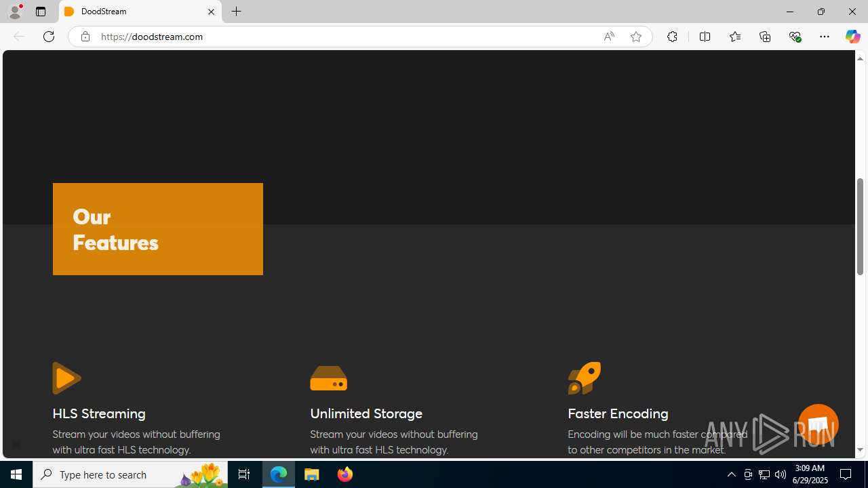Image resolution: width=868 pixels, height=488 pixels.
Task: Select the DoodStream tab
Action: 140,12
